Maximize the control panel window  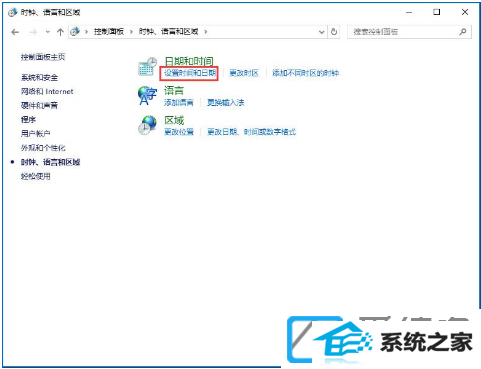tap(437, 12)
